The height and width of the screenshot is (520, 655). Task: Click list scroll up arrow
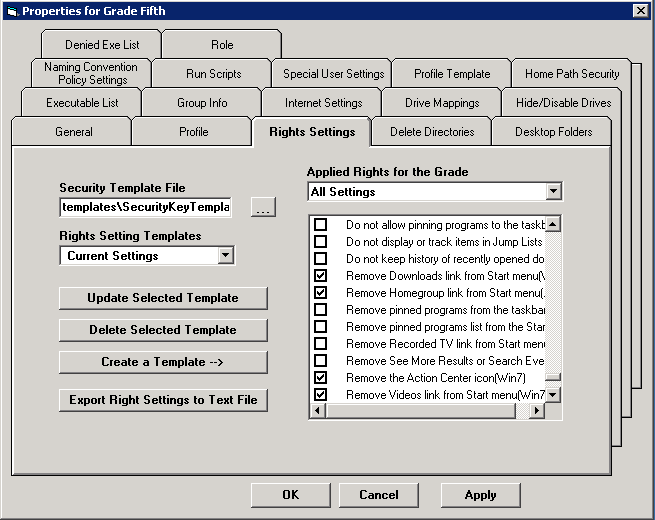[553, 225]
